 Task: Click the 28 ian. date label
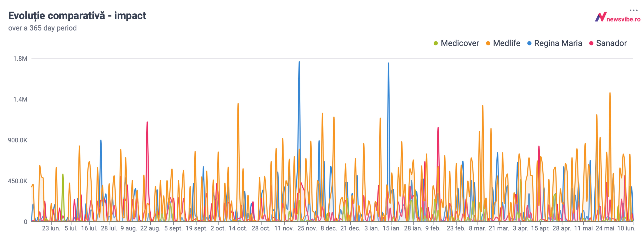[413, 228]
